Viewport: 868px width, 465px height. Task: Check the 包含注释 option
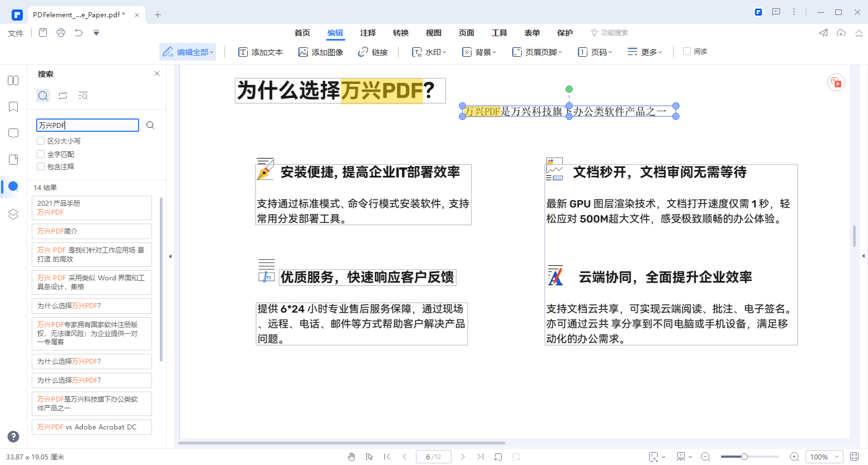pyautogui.click(x=40, y=166)
